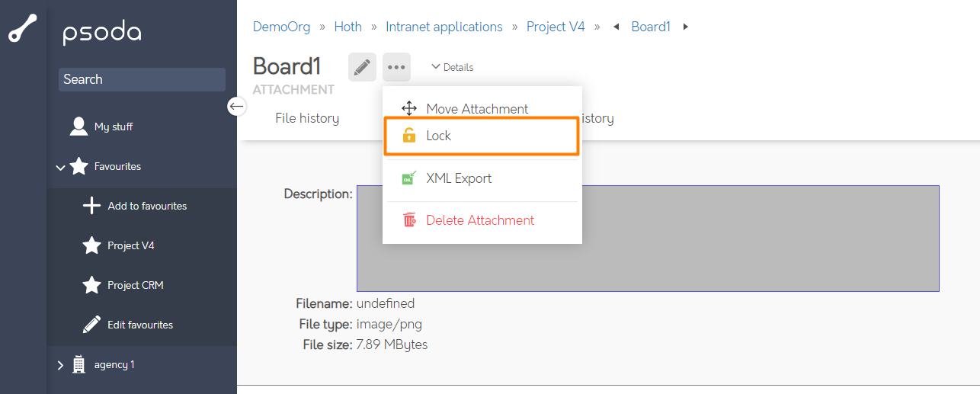This screenshot has width=980, height=394.
Task: Choose Delete Attachment from the menu
Action: pyautogui.click(x=479, y=220)
